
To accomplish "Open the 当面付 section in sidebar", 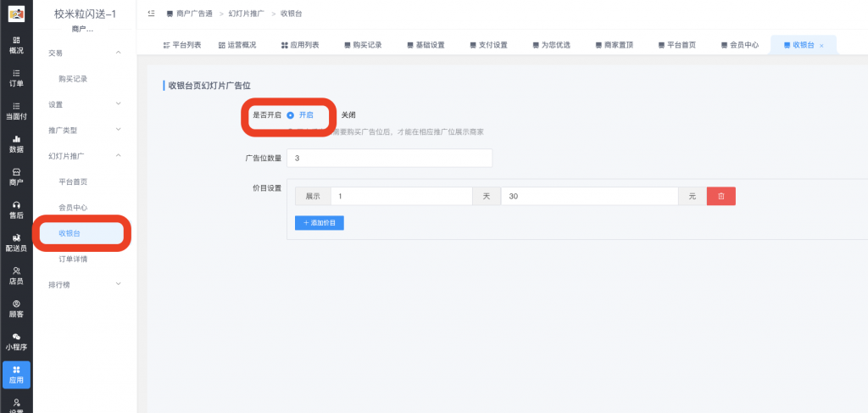I will pos(16,111).
